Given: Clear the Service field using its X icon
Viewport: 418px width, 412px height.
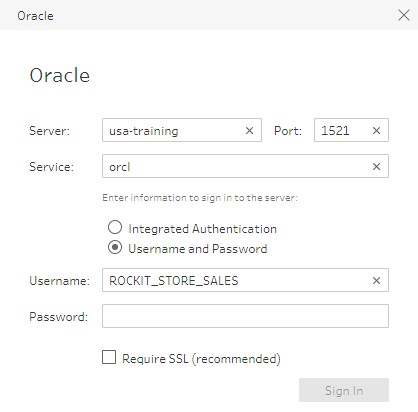Looking at the screenshot, I should coord(376,166).
